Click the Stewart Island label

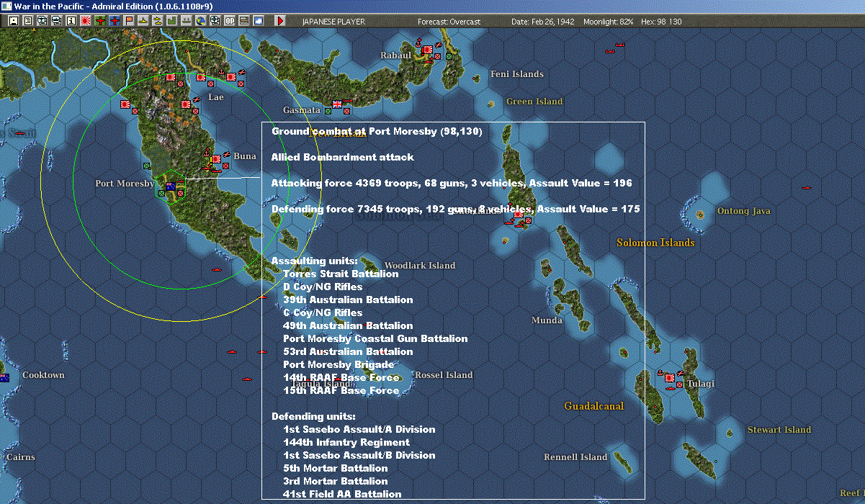pos(779,430)
